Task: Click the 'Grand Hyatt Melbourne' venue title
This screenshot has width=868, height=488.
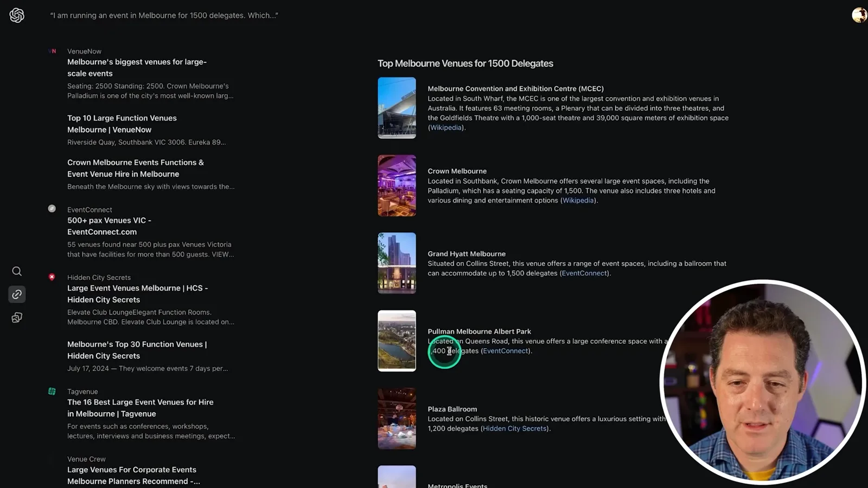Action: [x=467, y=254]
